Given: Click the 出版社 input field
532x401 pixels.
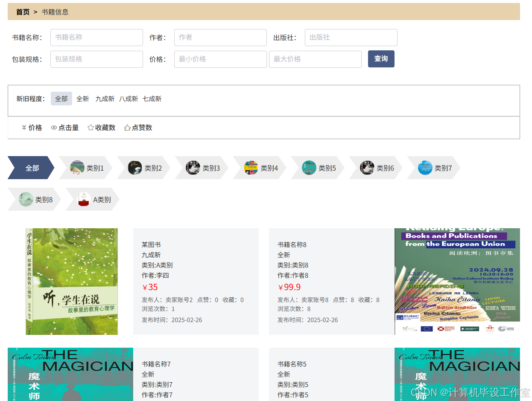Looking at the screenshot, I should 351,38.
